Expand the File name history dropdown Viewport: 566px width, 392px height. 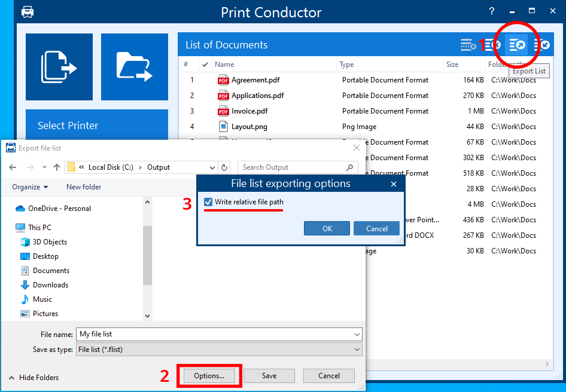357,334
